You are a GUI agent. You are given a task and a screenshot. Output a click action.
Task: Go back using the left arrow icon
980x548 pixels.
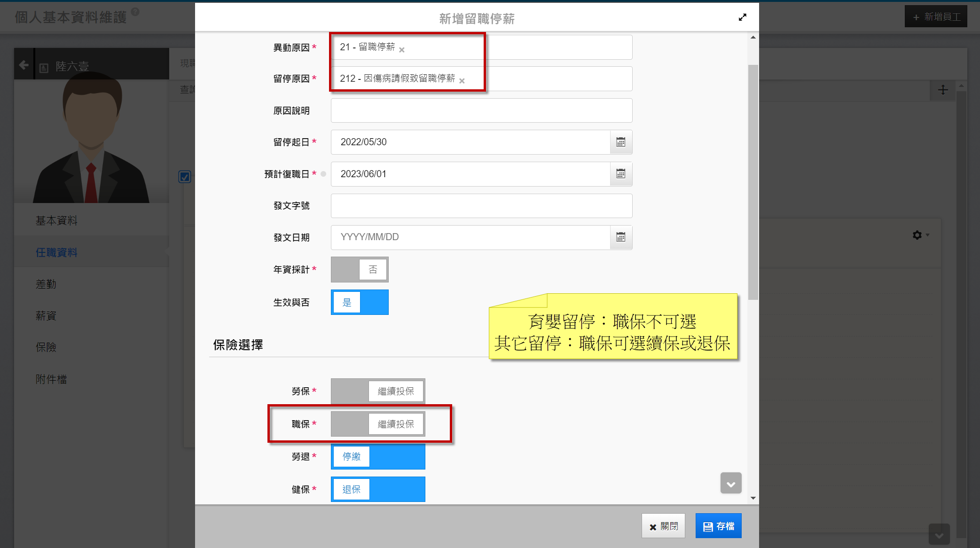point(24,65)
